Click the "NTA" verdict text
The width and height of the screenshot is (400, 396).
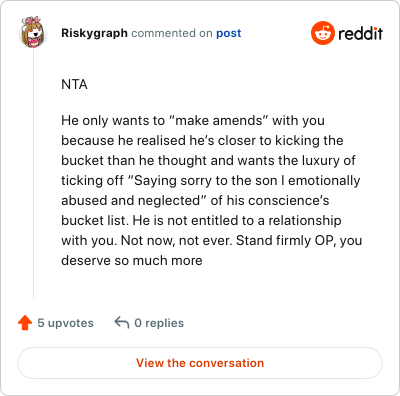[x=74, y=84]
